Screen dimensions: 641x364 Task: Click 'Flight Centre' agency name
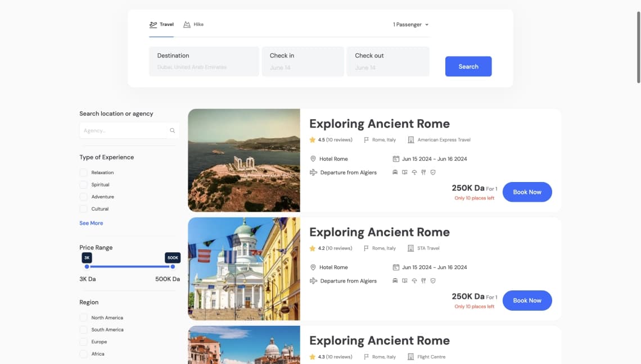(431, 357)
